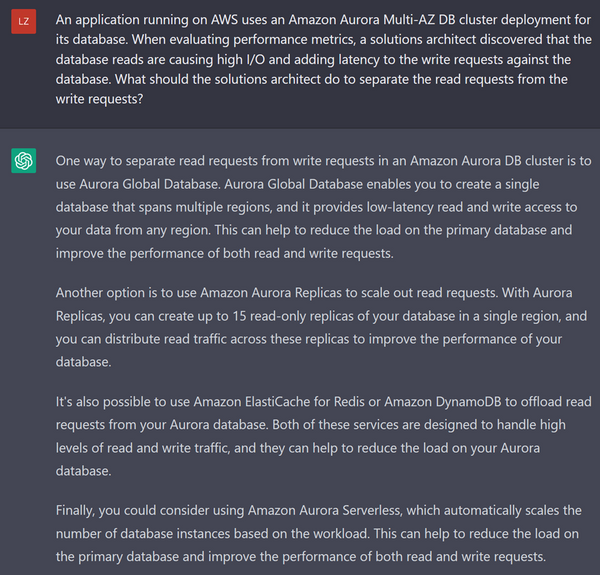Click the ChatGPT logo icon

(x=24, y=160)
